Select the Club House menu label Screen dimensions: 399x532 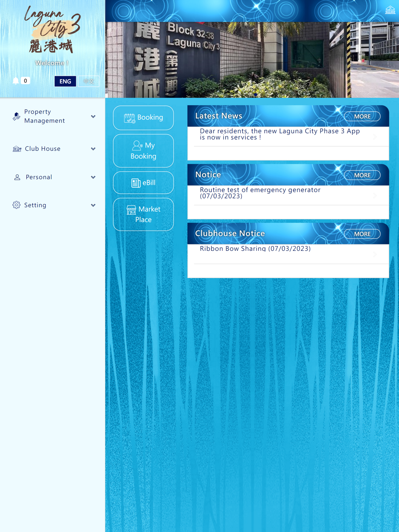(x=43, y=149)
